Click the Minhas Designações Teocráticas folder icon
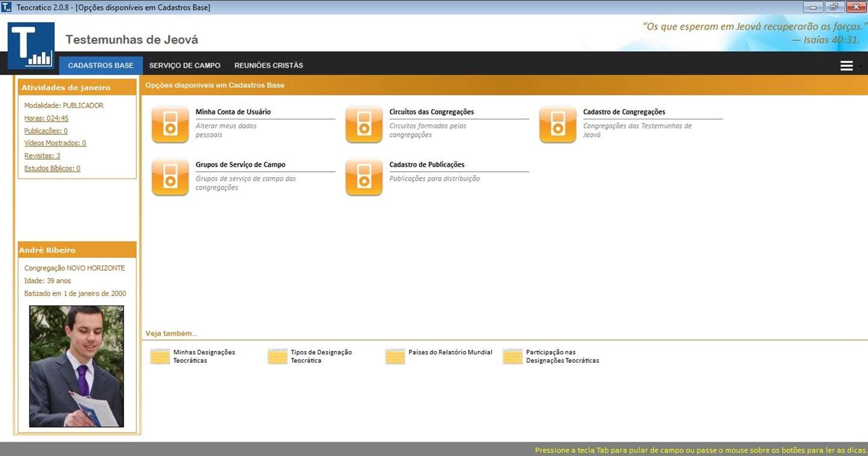This screenshot has height=456, width=868. point(160,357)
